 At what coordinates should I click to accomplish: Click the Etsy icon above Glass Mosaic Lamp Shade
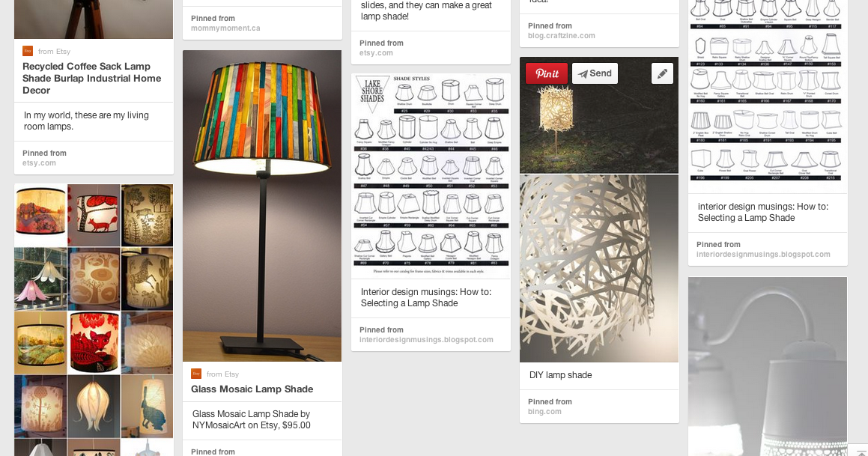click(196, 374)
